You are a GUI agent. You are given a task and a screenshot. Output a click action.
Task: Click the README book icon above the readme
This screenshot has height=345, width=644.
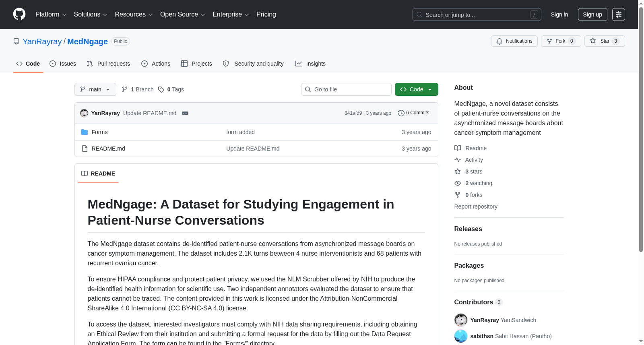[85, 174]
